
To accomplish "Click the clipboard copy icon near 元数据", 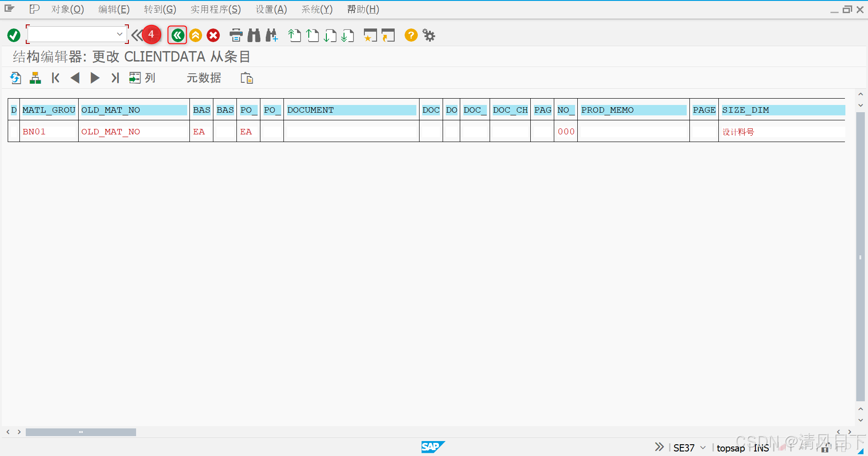I will pyautogui.click(x=246, y=78).
